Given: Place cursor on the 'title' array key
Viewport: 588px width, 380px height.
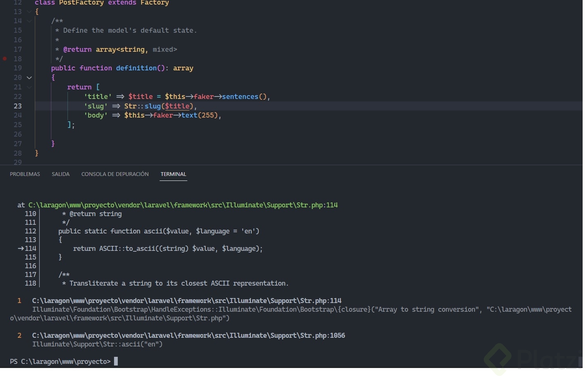Looking at the screenshot, I should point(98,96).
